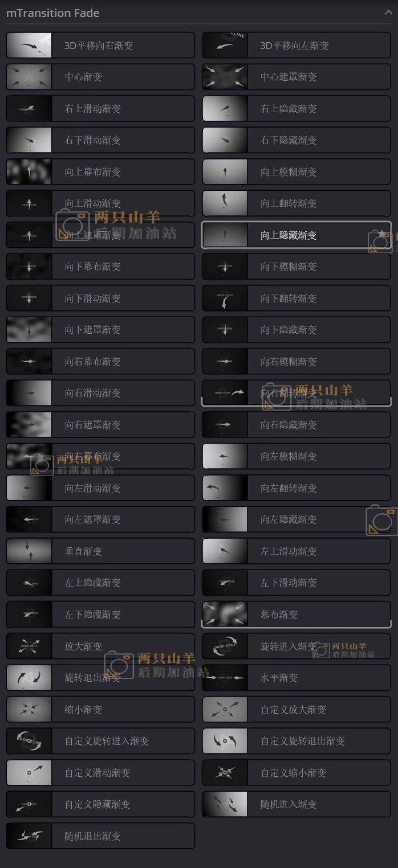Viewport: 398px width, 868px height.
Task: Select the 3D平移向右渐变 transition thumbnail
Action: (29, 46)
